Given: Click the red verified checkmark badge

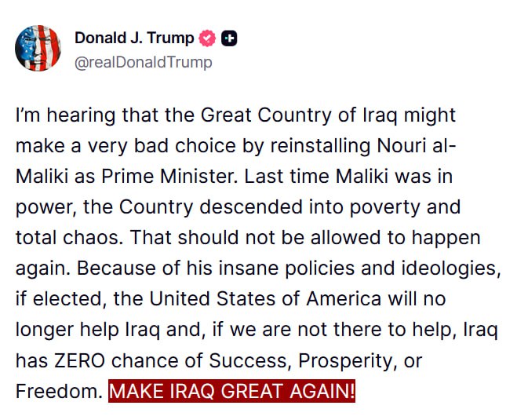Looking at the screenshot, I should click(208, 38).
